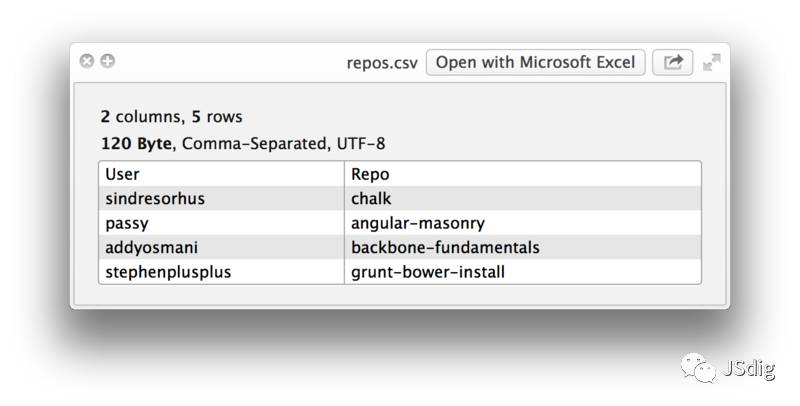800x406 pixels.
Task: Click the plus button beside close
Action: [x=107, y=61]
